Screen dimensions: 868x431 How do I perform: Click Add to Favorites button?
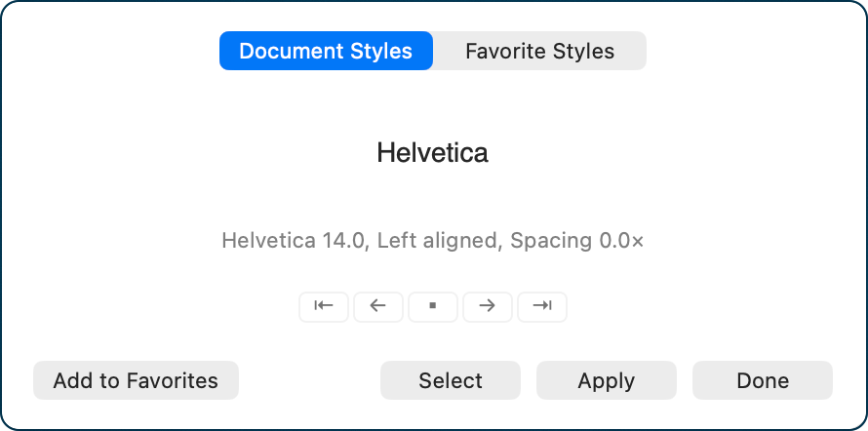click(x=136, y=380)
